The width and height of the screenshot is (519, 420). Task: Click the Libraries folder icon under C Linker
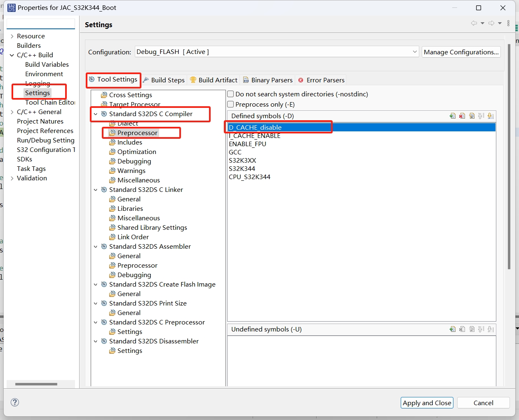[x=112, y=209]
